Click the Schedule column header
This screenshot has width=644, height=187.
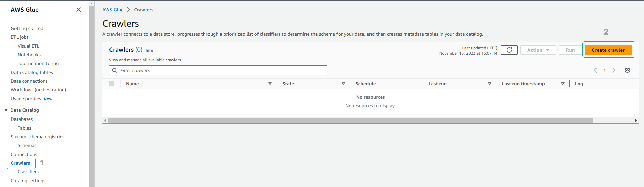coord(365,84)
